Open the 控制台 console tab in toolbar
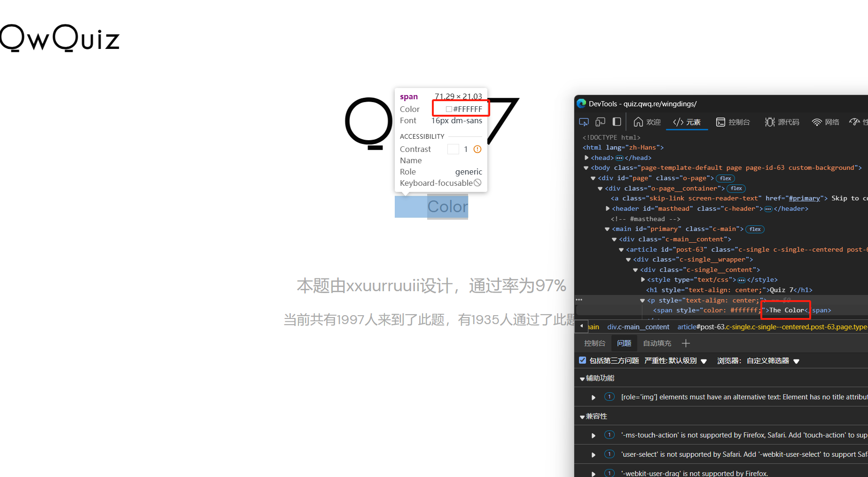The width and height of the screenshot is (868, 477). tap(733, 122)
